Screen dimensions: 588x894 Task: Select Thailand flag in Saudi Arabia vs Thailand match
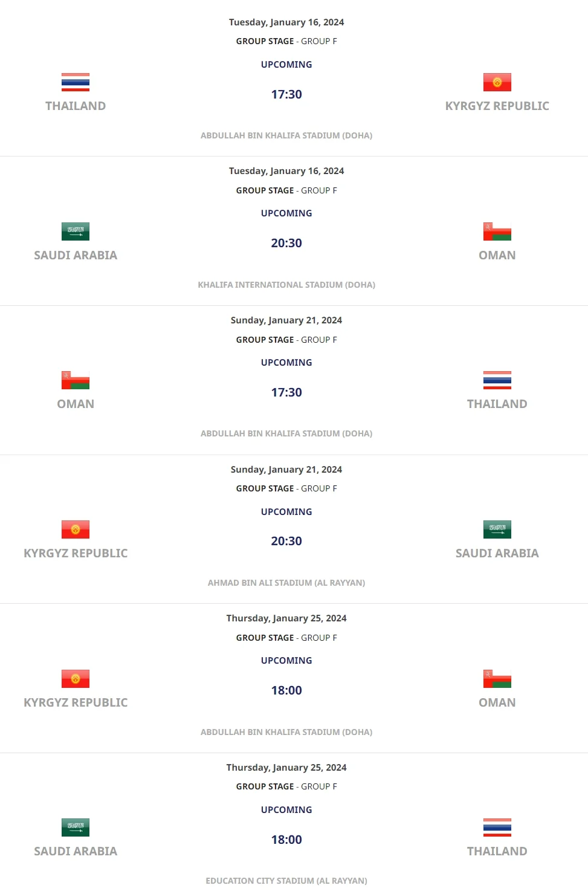(x=497, y=828)
